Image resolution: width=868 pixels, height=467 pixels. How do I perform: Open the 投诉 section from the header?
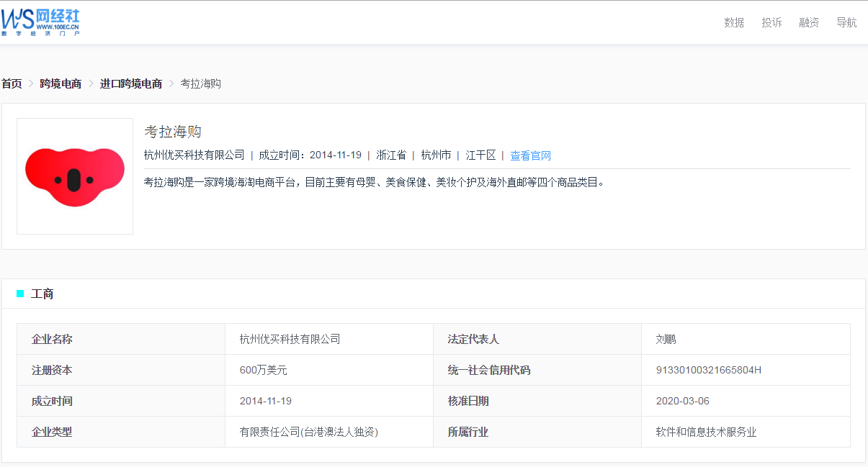(x=771, y=22)
